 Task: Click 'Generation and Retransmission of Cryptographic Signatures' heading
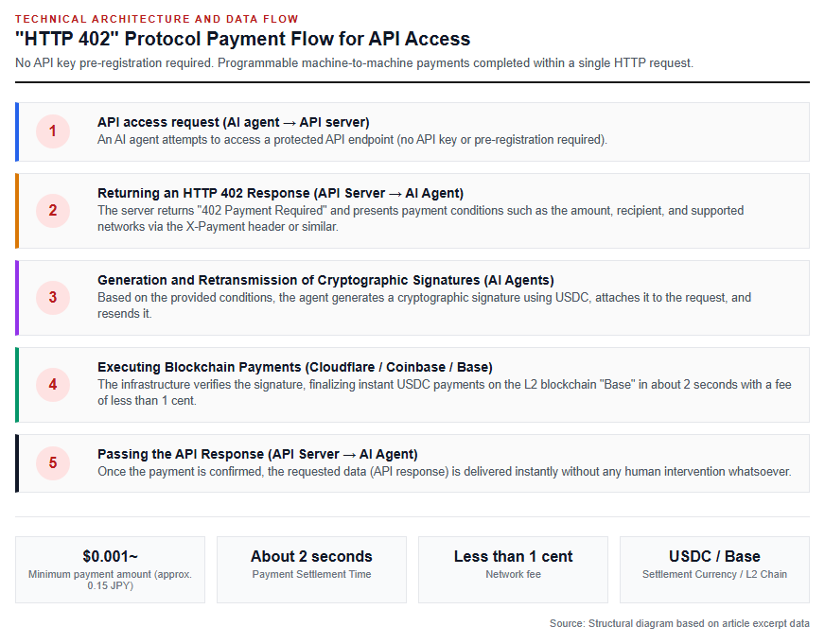325,280
